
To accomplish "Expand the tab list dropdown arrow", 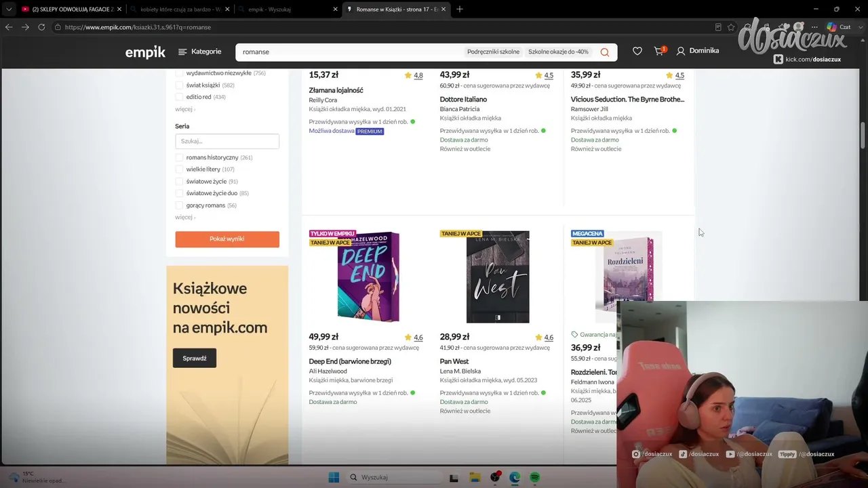I will pos(8,9).
